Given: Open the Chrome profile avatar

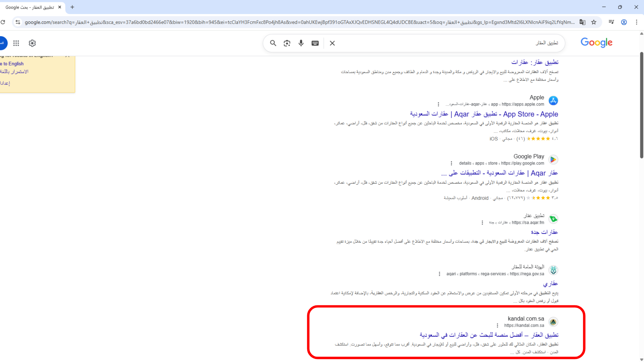Looking at the screenshot, I should coord(624,22).
